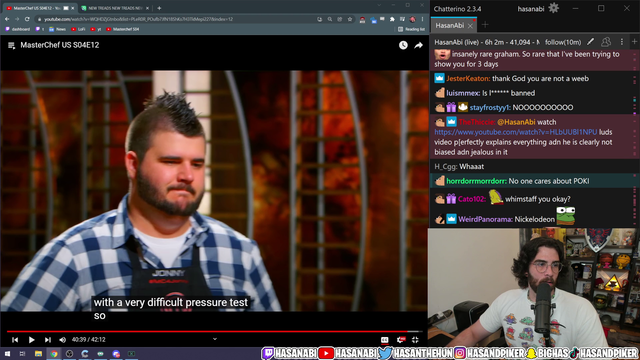Open Chatterino settings gear icon
Image resolution: width=640 pixels, height=360 pixels.
tap(553, 8)
